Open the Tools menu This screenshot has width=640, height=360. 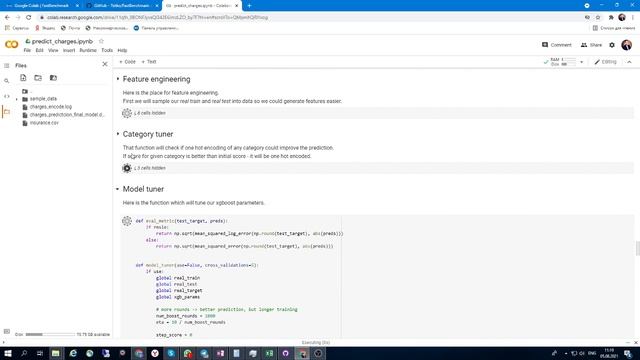coord(107,50)
